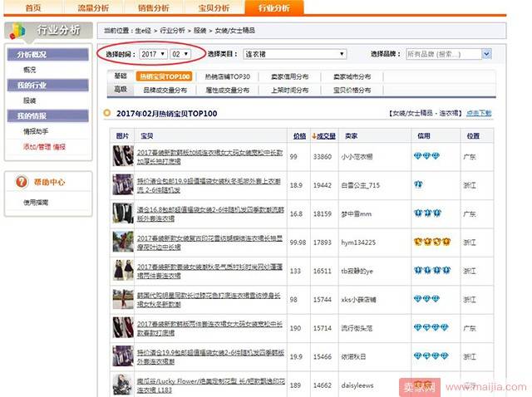Open the 首页 tab
Screen dimensions: 532x397
tap(33, 7)
